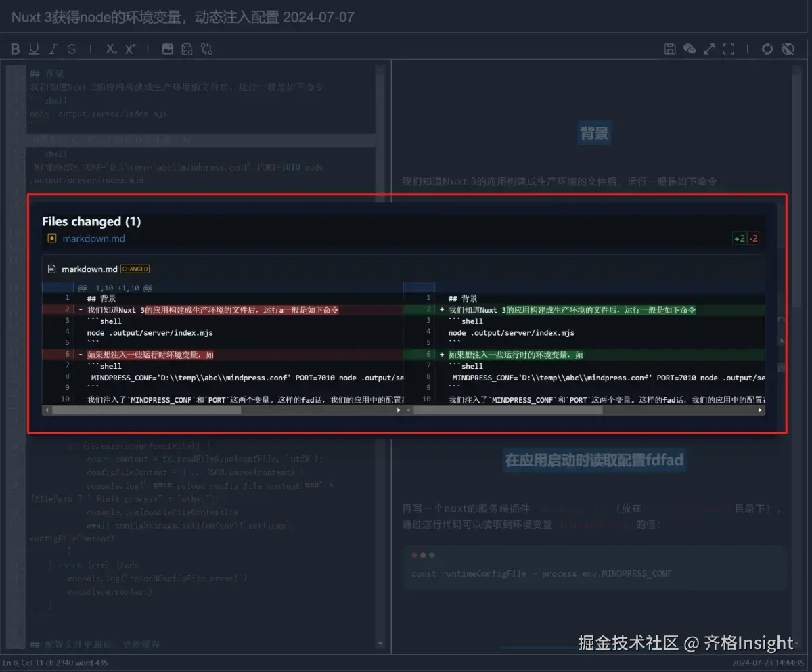Click the ## 背景 line in the markdown editor
812x672 pixels.
(47, 73)
